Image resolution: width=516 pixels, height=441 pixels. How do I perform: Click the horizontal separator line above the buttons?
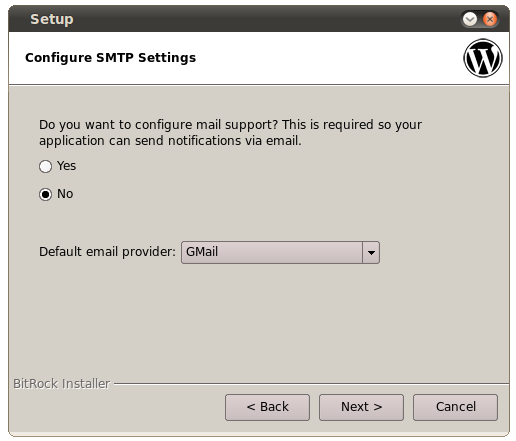coord(311,384)
